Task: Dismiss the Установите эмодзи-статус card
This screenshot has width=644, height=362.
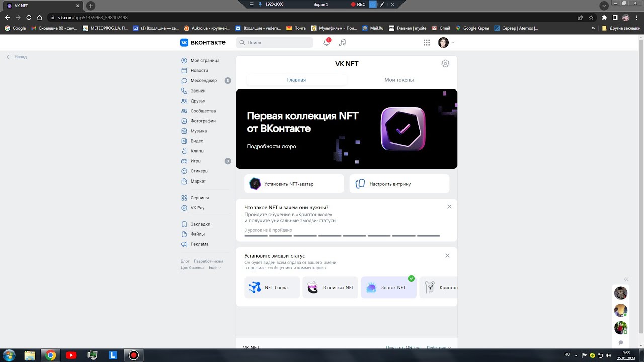Action: [447, 256]
